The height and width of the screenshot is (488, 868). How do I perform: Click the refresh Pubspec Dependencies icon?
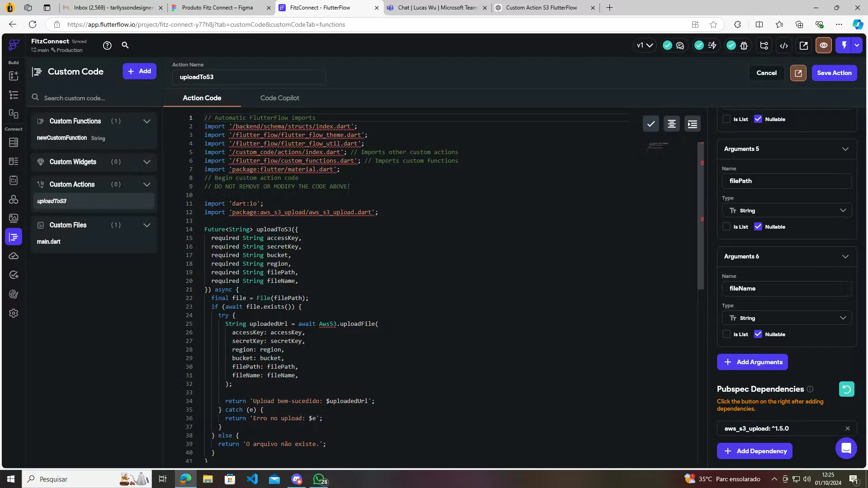846,389
